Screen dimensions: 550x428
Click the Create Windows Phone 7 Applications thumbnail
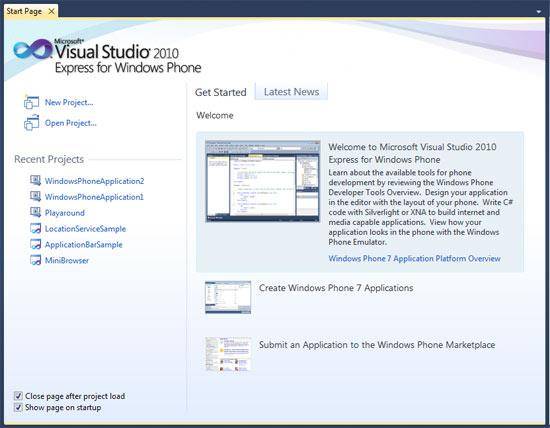tap(228, 297)
